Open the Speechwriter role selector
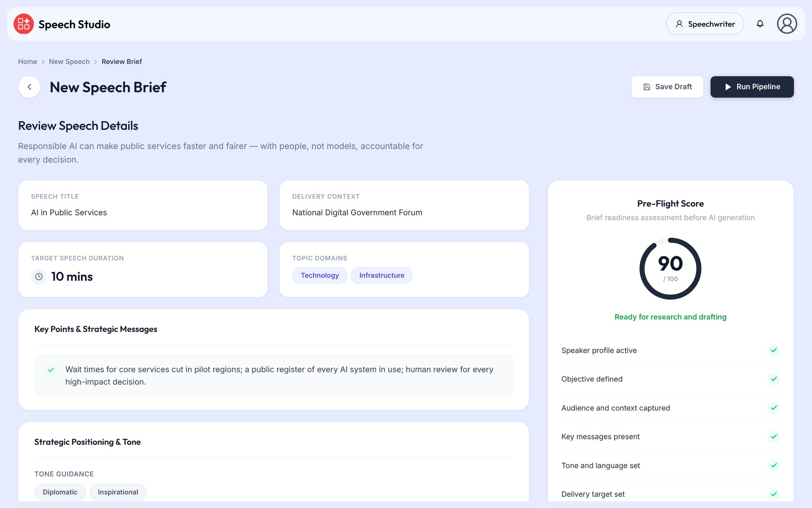 [705, 24]
